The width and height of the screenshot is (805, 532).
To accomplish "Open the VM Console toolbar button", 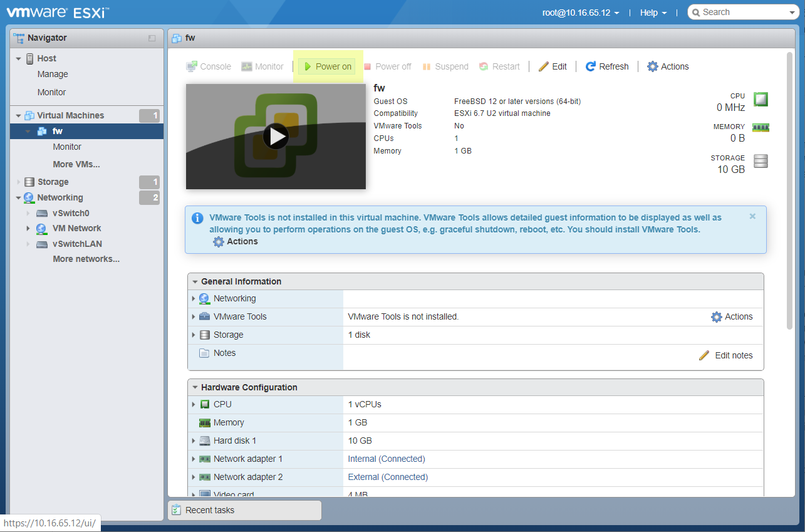I will 209,66.
